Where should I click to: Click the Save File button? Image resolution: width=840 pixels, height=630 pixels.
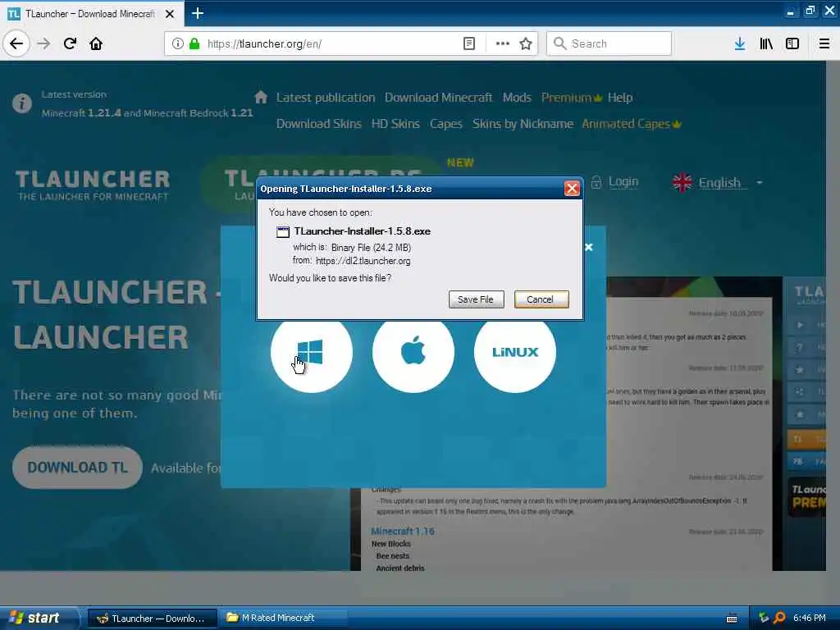click(x=476, y=299)
